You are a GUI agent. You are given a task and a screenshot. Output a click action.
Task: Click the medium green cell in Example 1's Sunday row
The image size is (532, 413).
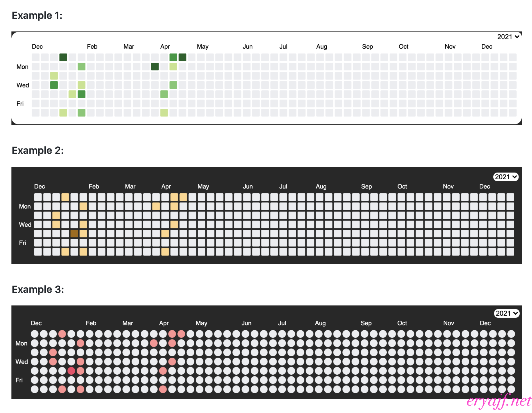pyautogui.click(x=173, y=57)
